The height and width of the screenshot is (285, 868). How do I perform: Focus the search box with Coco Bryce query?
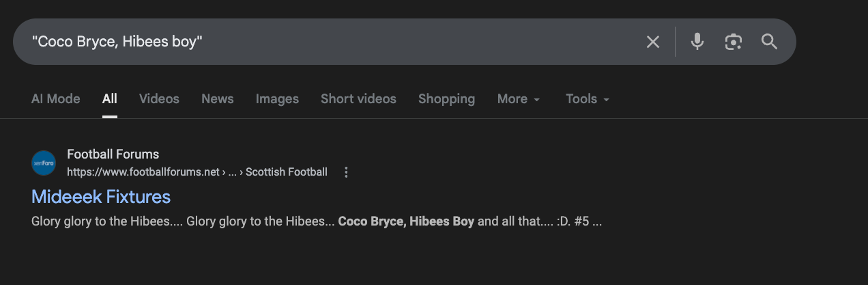click(328, 42)
